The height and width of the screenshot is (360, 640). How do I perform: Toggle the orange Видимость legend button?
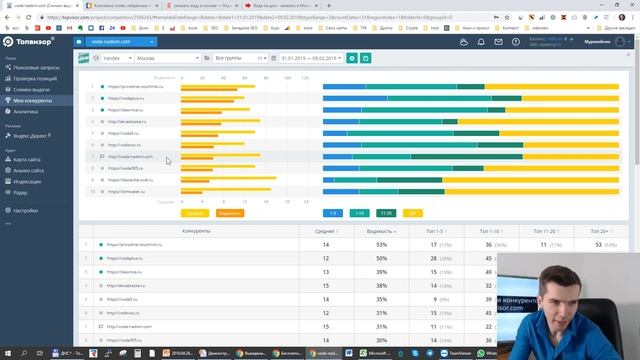click(230, 213)
